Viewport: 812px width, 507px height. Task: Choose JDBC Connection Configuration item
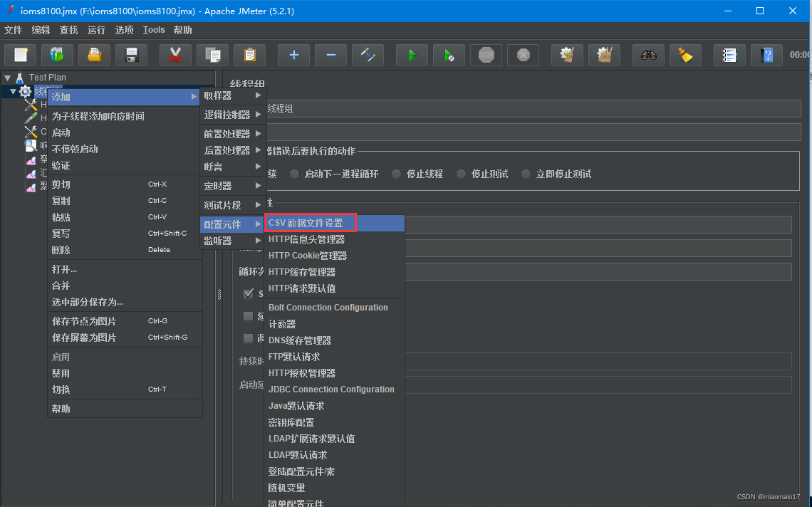[x=335, y=390]
